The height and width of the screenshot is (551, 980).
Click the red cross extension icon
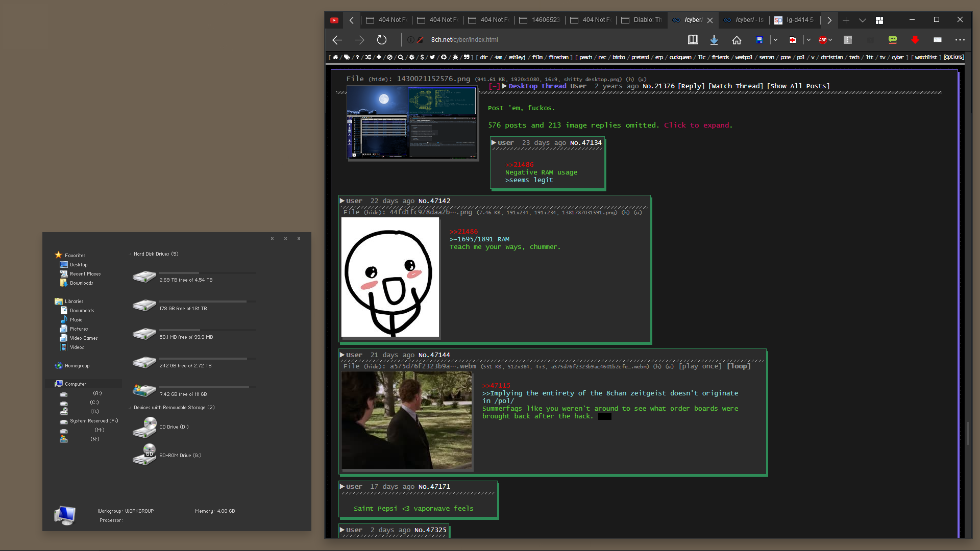pyautogui.click(x=793, y=40)
